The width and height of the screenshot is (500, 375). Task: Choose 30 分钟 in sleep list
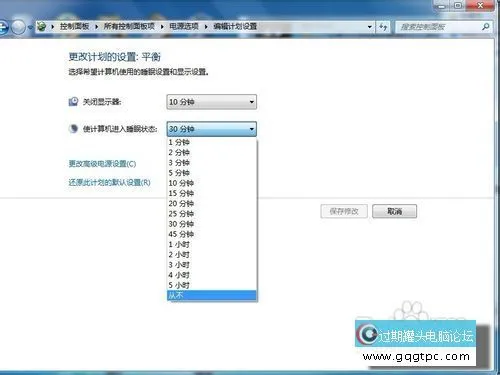click(x=212, y=224)
